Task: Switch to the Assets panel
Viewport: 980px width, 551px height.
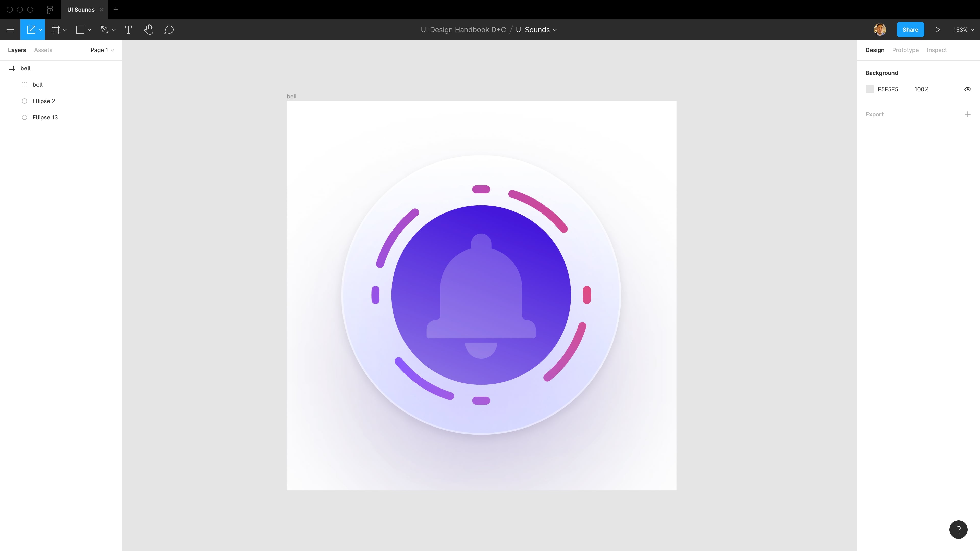Action: click(43, 50)
